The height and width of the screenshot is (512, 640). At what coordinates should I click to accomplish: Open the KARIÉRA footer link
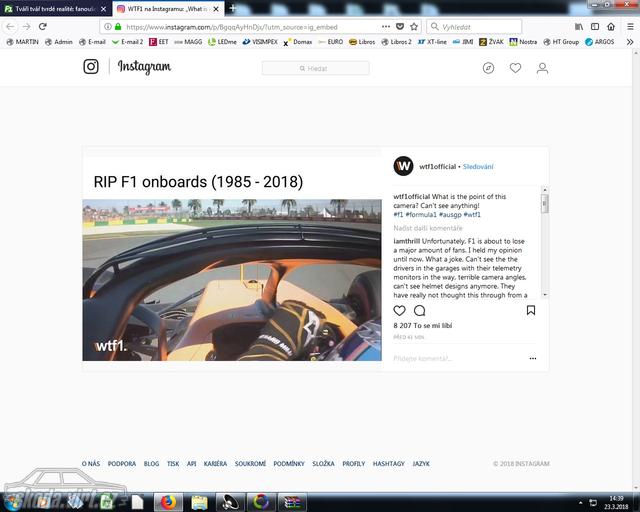pos(215,464)
